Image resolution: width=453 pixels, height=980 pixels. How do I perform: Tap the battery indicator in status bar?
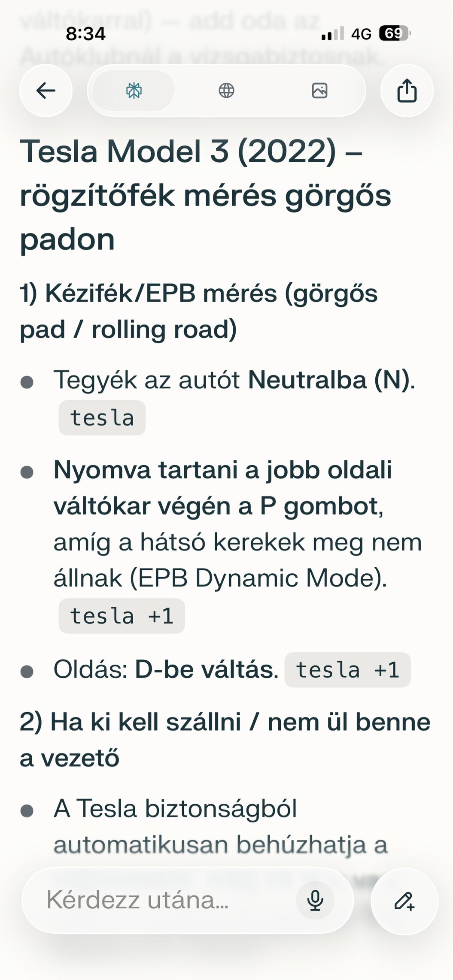(x=394, y=33)
